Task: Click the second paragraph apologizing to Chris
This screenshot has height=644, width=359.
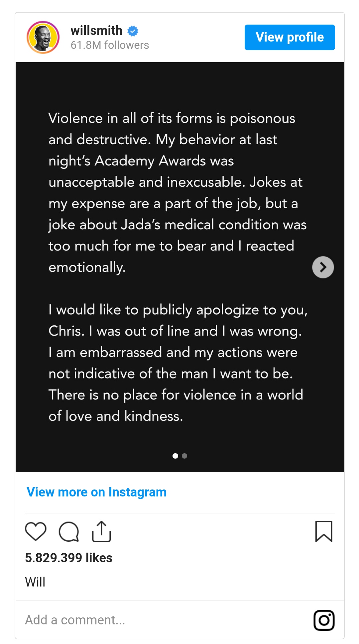Action: pyautogui.click(x=178, y=363)
